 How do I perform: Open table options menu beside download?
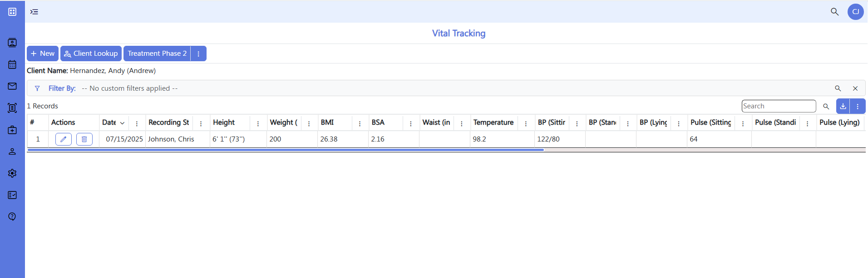point(858,106)
